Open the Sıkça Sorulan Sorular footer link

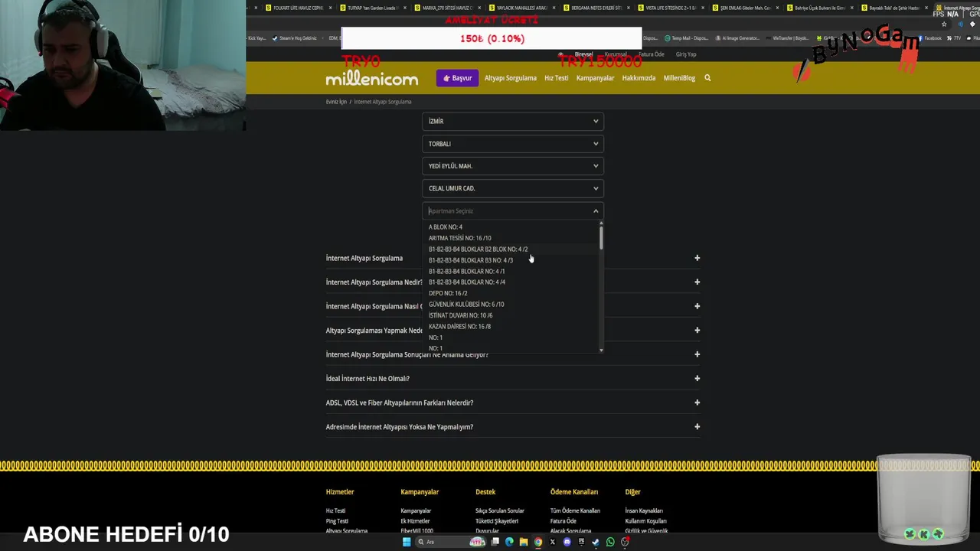(500, 510)
